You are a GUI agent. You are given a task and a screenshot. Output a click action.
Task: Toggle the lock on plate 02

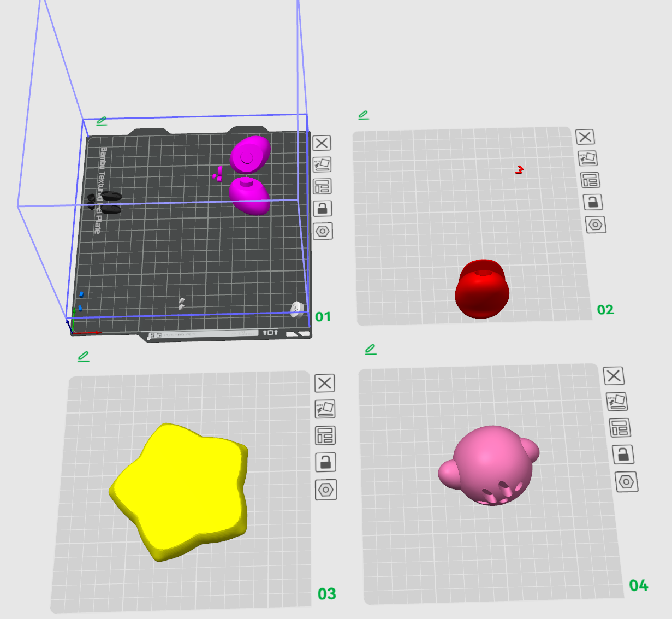[x=593, y=202]
